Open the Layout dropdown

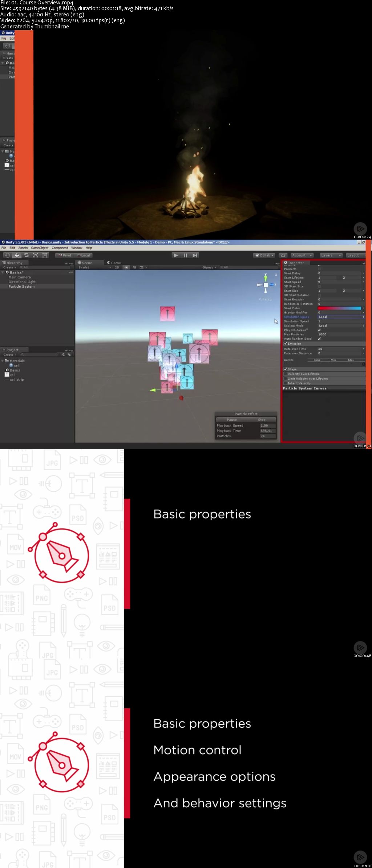(x=356, y=255)
